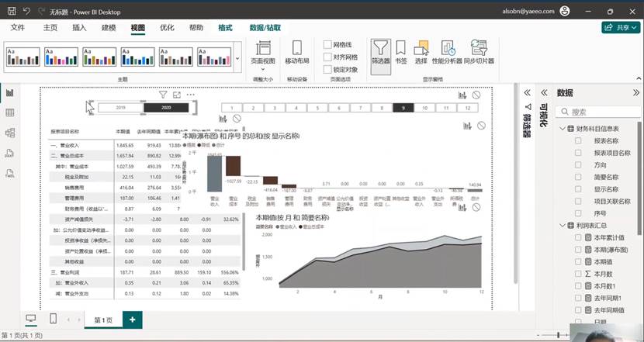Click the filter funnel icon above year slicer

coord(163,95)
